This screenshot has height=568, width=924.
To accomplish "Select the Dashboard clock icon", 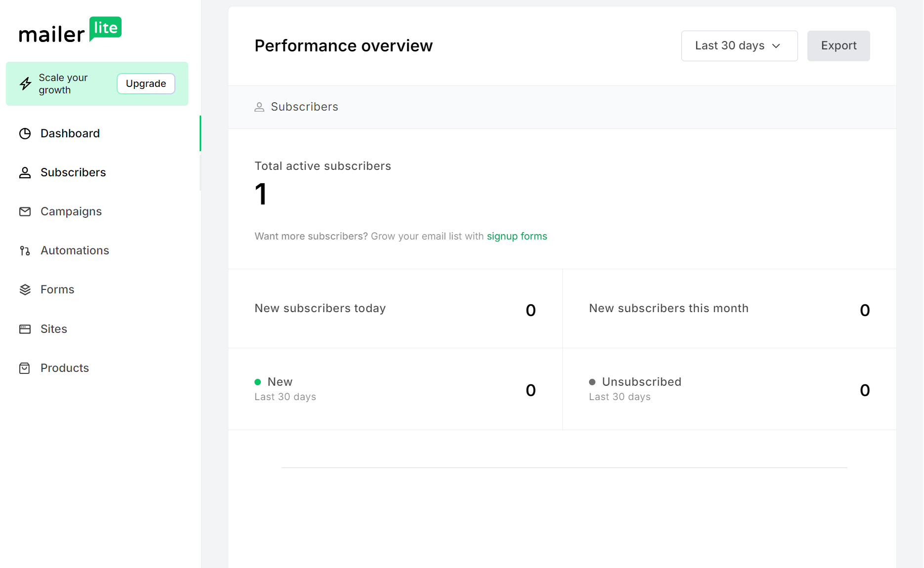I will coord(25,133).
